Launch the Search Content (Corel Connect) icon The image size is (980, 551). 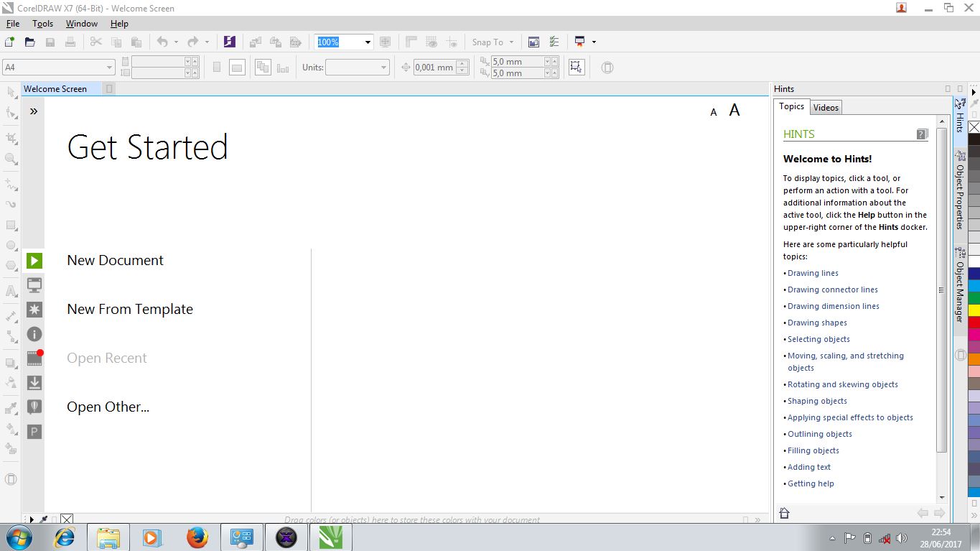[x=229, y=42]
